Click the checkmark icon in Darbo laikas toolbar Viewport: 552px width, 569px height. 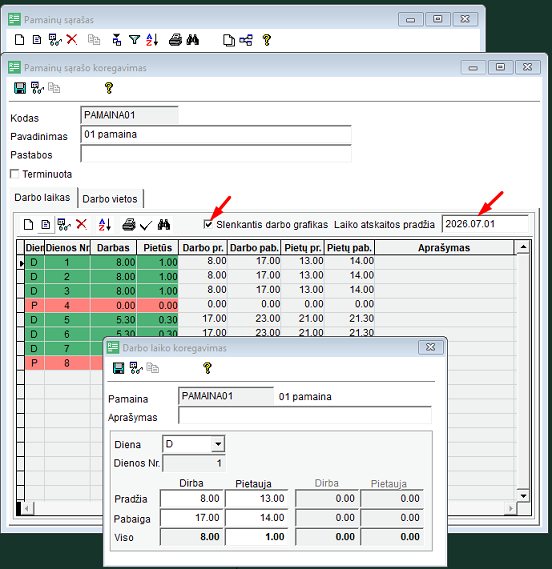coord(146,225)
